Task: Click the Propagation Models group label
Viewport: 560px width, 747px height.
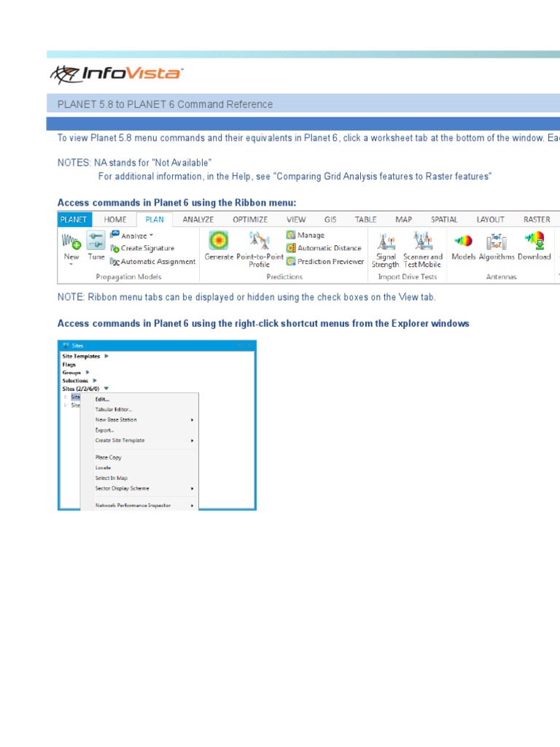Action: tap(128, 276)
